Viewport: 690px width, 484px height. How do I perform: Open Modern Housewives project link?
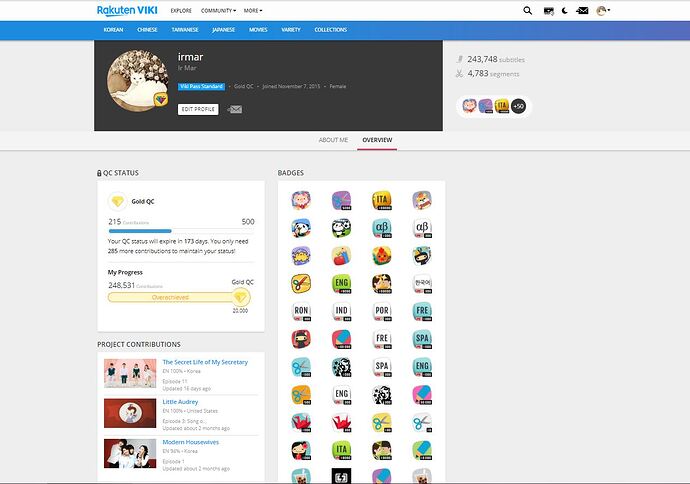(x=191, y=441)
